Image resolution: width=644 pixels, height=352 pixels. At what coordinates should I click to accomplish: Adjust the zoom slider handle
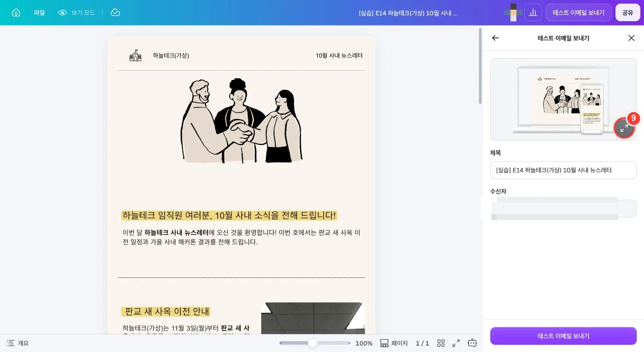[312, 343]
